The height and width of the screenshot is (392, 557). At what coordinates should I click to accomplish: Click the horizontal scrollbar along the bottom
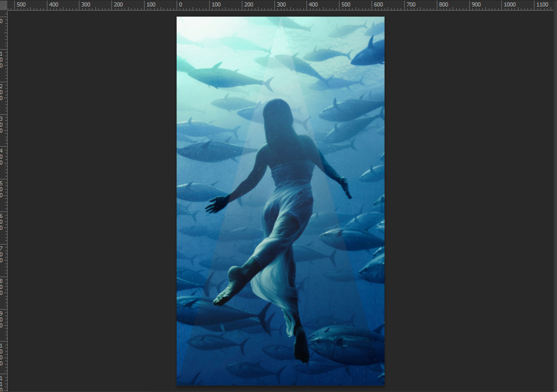(278, 390)
